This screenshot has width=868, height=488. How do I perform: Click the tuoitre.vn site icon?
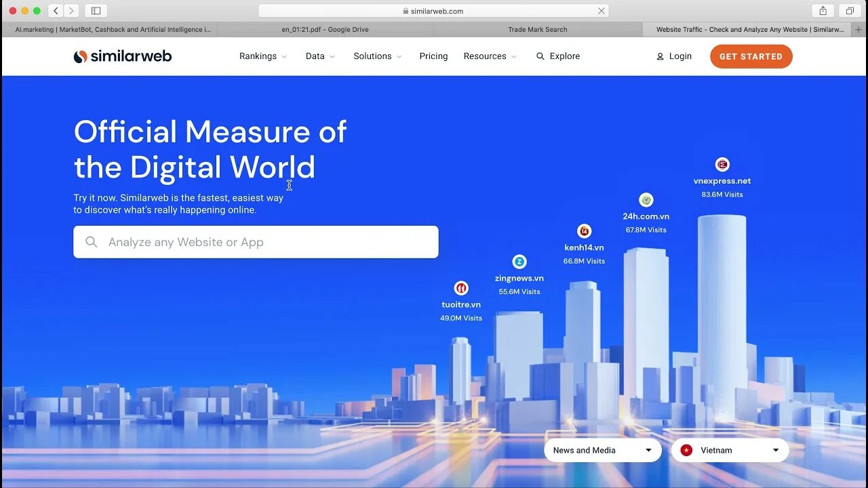tap(461, 288)
